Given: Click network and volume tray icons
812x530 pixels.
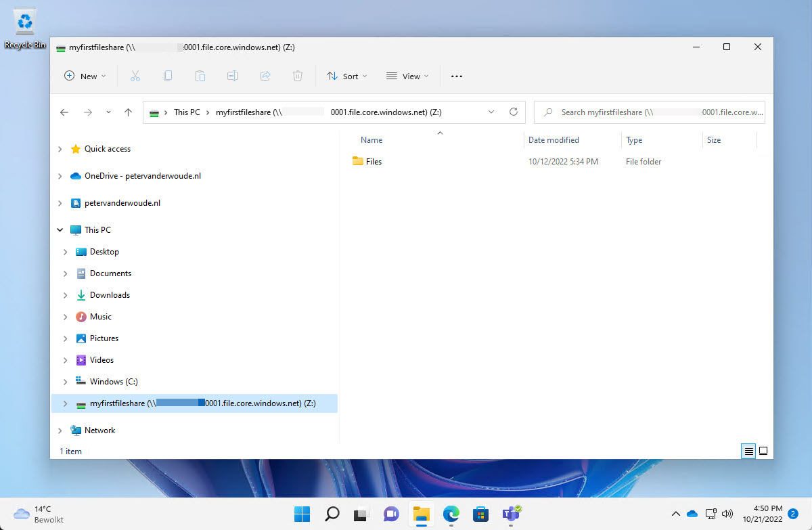Looking at the screenshot, I should click(719, 514).
